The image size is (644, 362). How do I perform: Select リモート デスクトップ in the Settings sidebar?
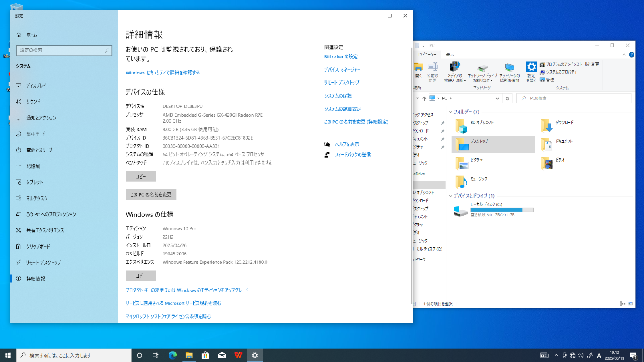43,263
